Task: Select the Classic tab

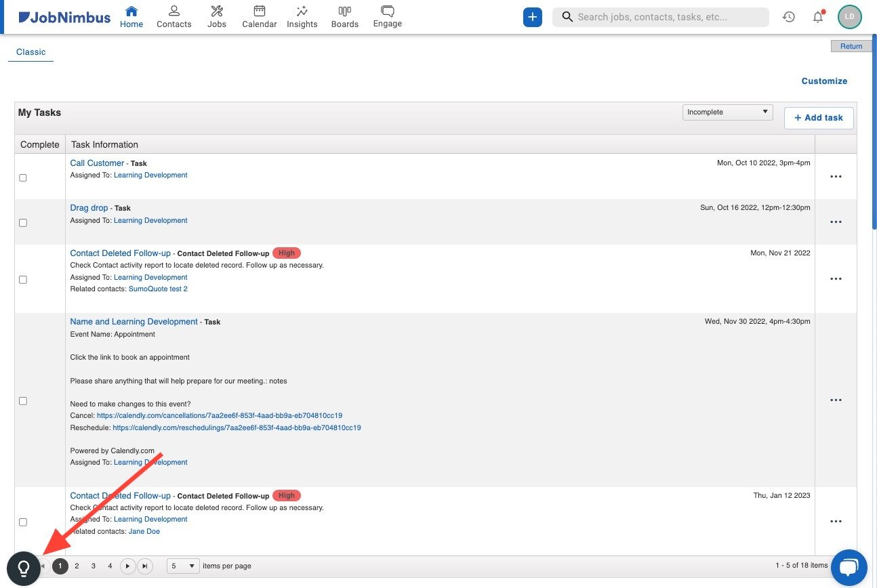Action: [x=30, y=51]
